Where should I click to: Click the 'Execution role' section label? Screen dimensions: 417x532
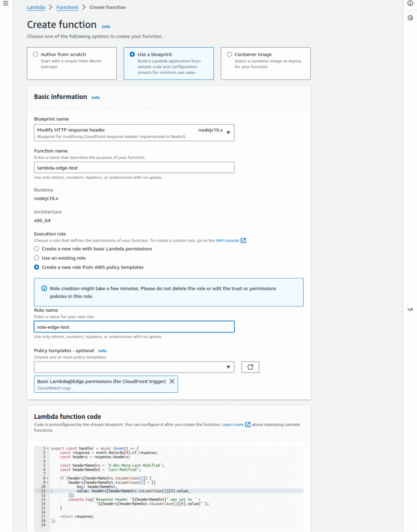click(50, 234)
